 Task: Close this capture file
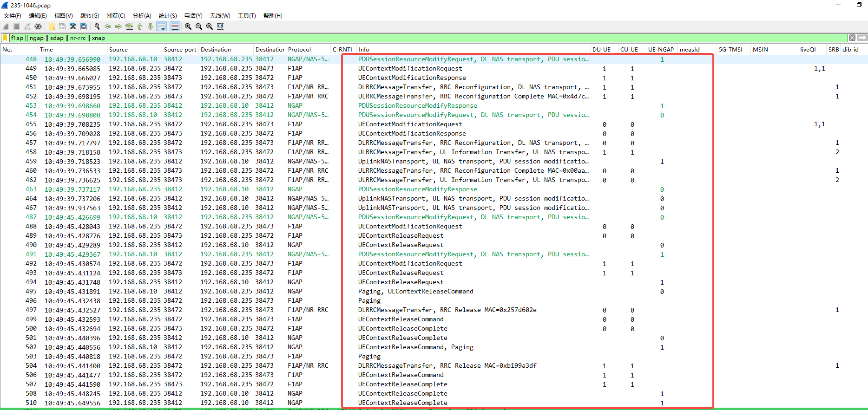[73, 26]
